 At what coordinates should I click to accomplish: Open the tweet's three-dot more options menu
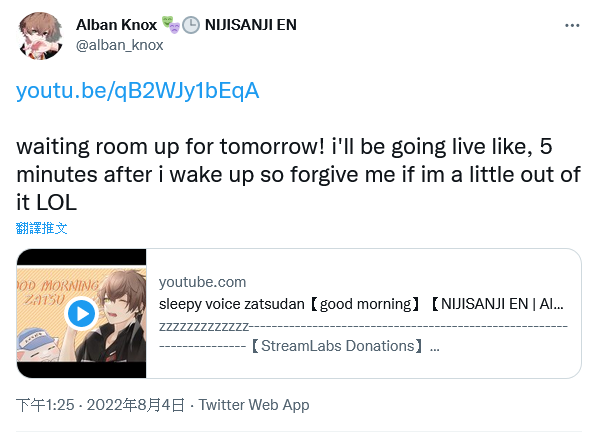(x=572, y=26)
